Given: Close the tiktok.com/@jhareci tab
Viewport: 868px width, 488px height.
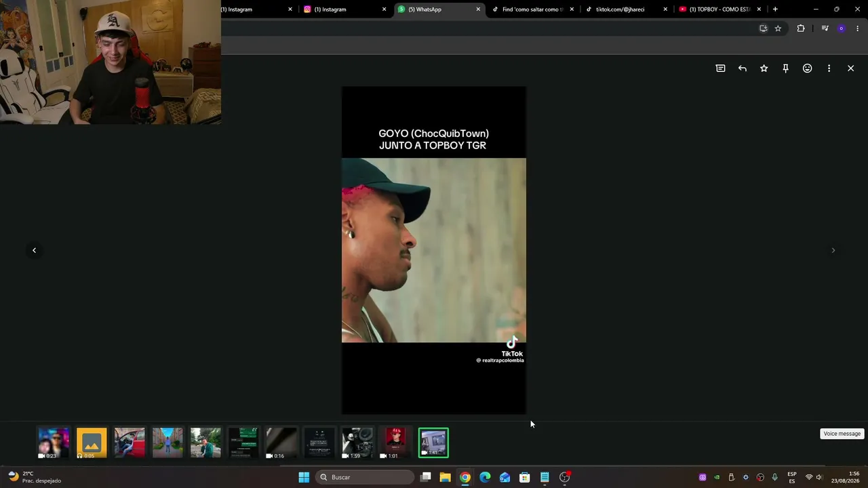Looking at the screenshot, I should coord(665,9).
